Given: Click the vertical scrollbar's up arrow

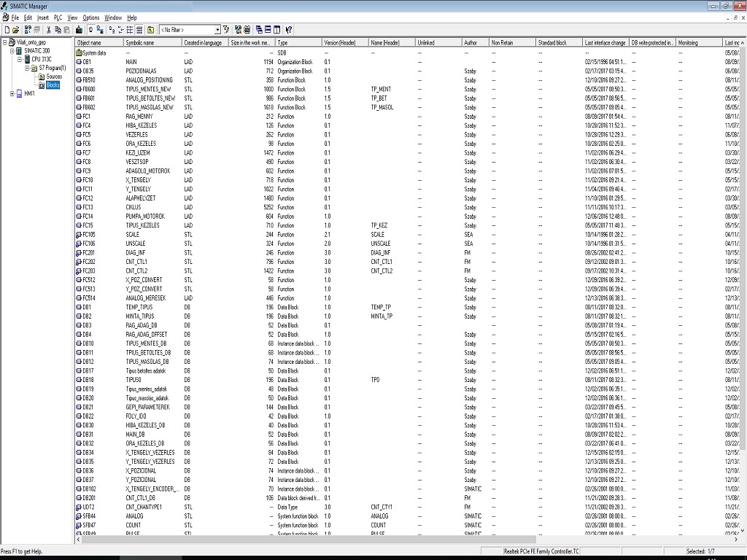Looking at the screenshot, I should [743, 42].
